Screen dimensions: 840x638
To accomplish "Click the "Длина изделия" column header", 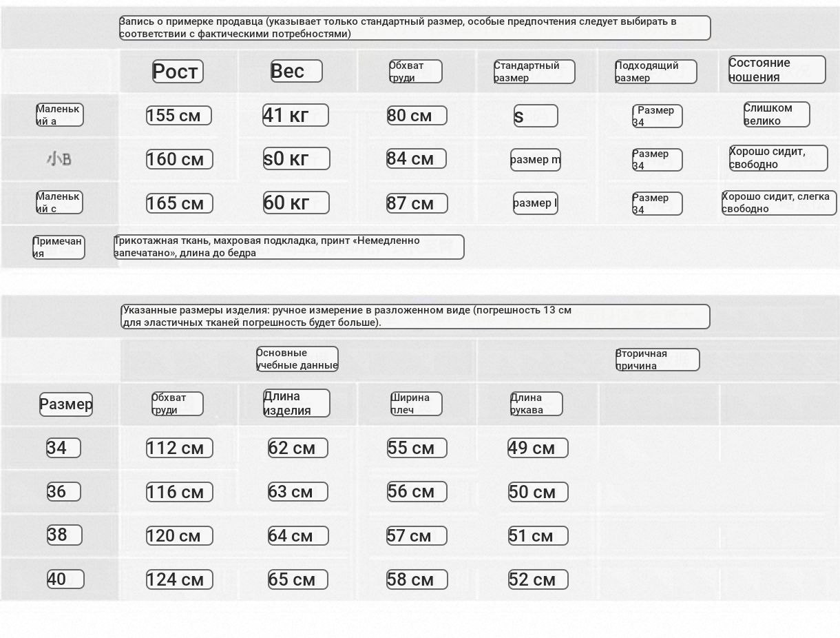I will [x=296, y=404].
